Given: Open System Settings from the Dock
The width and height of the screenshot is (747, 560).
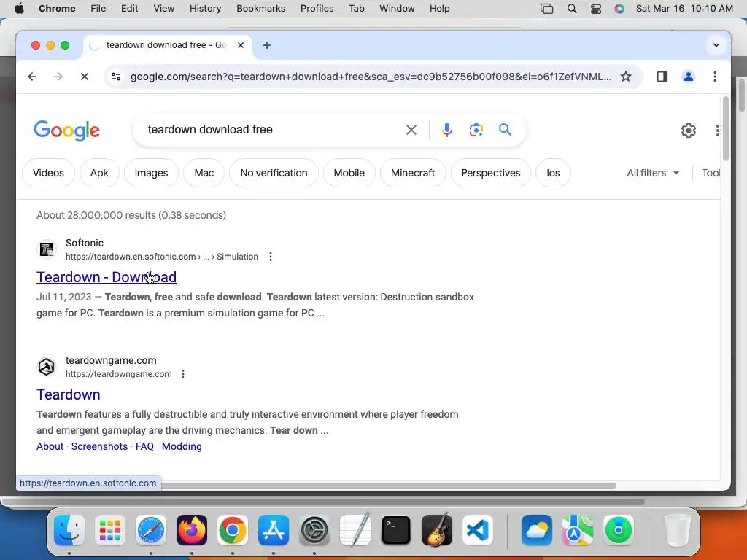Looking at the screenshot, I should (314, 530).
